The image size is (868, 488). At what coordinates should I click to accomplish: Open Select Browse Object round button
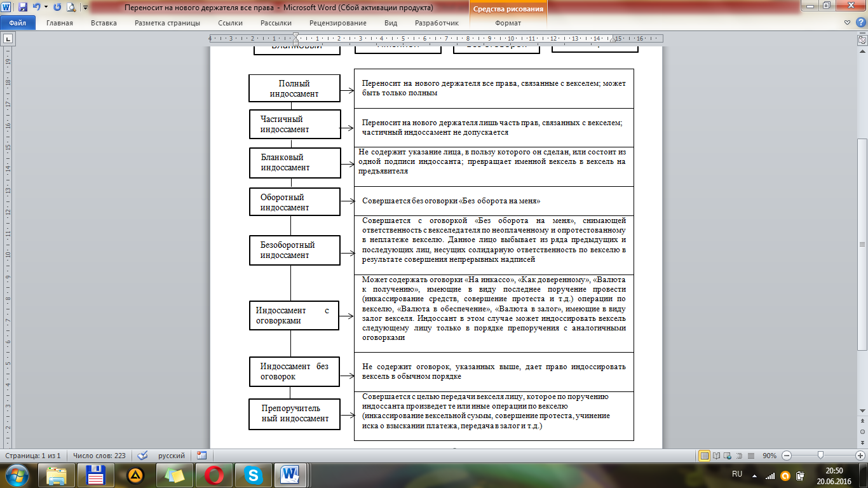pos(862,432)
